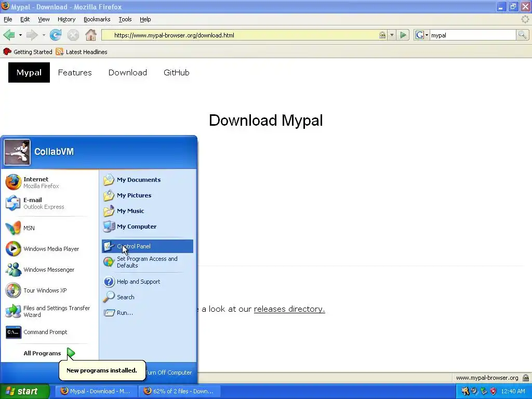Click the Download navigation link

click(128, 73)
